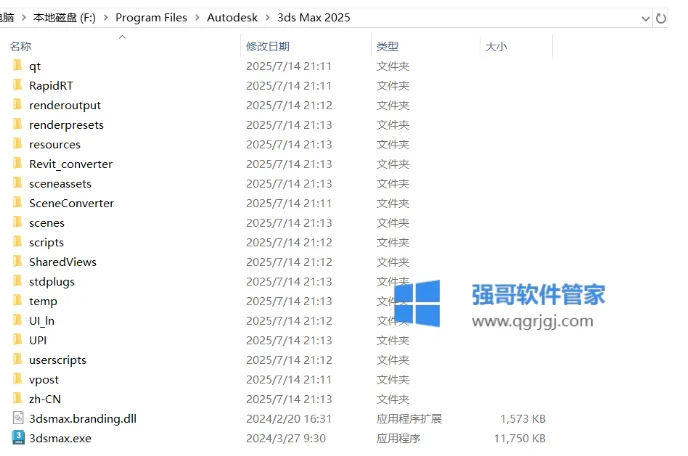Click the stdplugs folder icon
Image resolution: width=688 pixels, height=456 pixels.
[x=18, y=281]
